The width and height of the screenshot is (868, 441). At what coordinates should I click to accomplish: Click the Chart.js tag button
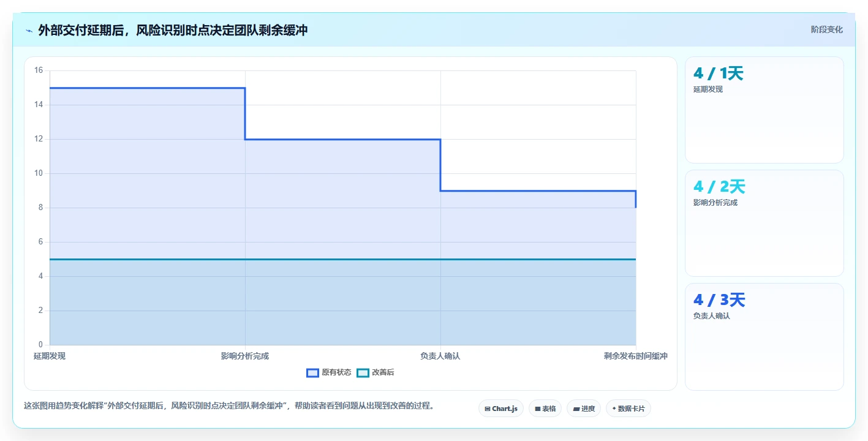tap(501, 409)
